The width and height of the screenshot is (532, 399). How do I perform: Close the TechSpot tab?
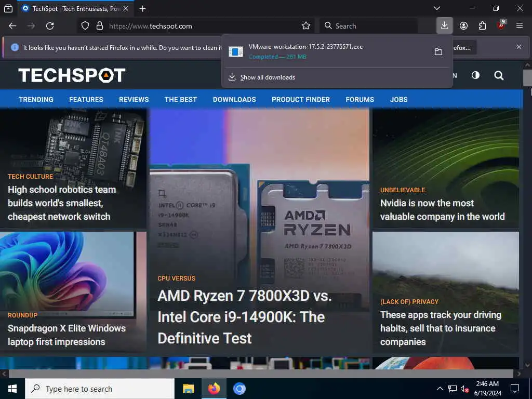click(x=126, y=8)
